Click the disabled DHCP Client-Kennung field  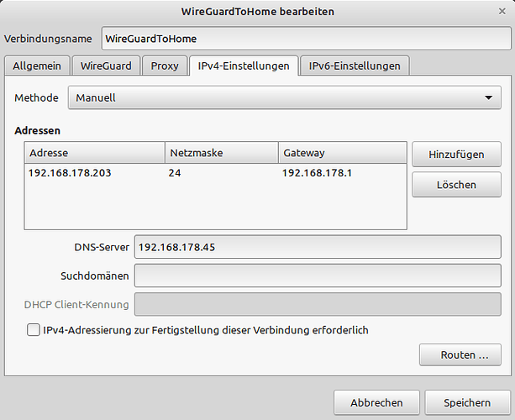[318, 304]
